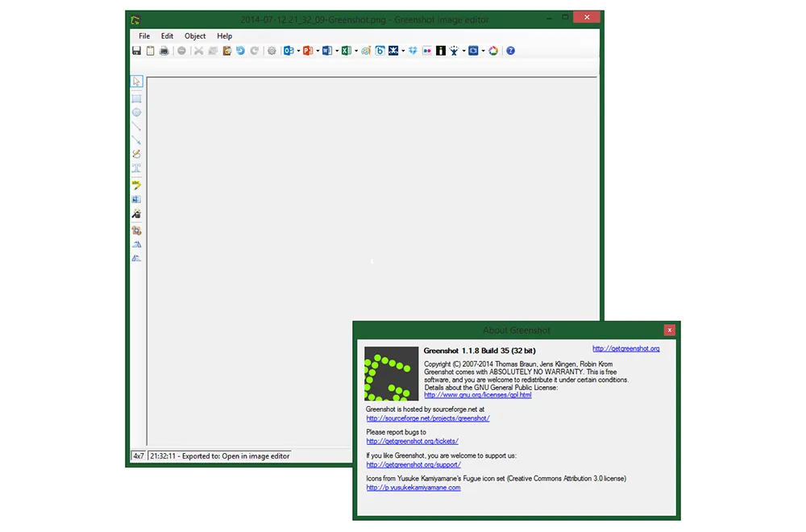The width and height of the screenshot is (806, 532).
Task: Click the blue Help question mark icon
Action: (510, 51)
